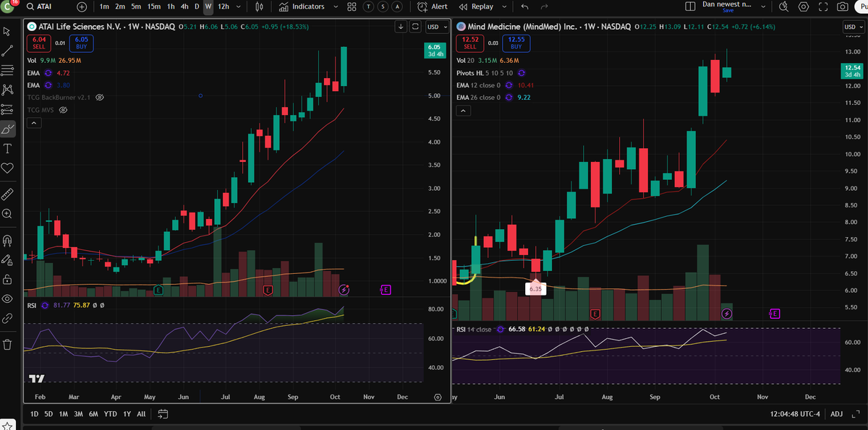Show the hidden TCG MVS indicator
This screenshot has width=868, height=430.
point(63,110)
